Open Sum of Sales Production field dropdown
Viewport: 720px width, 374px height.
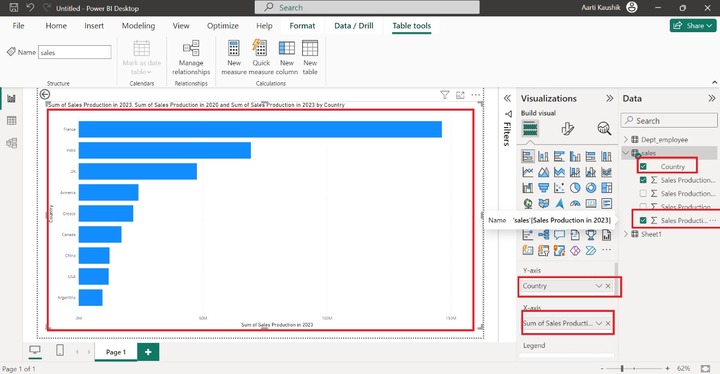599,323
